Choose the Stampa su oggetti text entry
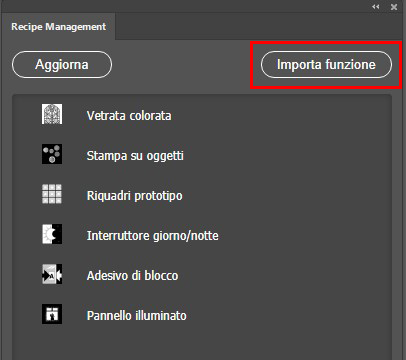 135,156
